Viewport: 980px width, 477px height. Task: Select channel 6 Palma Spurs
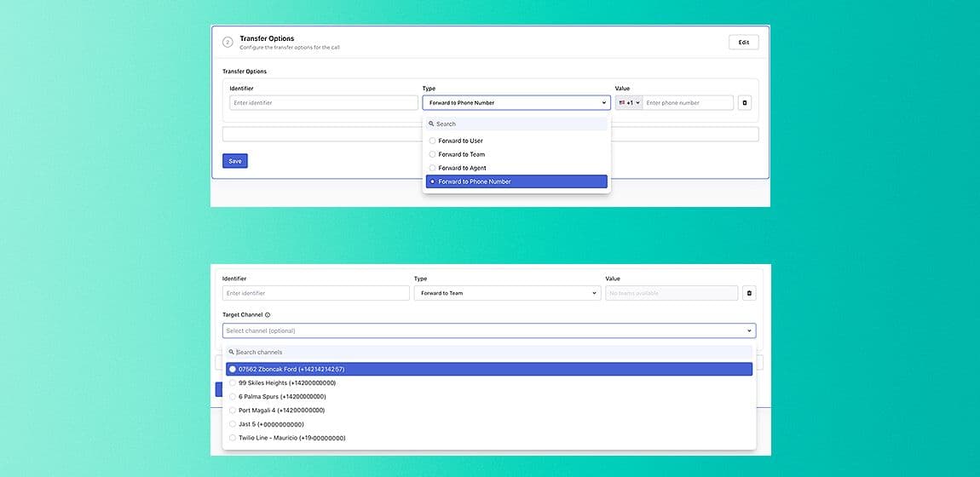coord(489,396)
